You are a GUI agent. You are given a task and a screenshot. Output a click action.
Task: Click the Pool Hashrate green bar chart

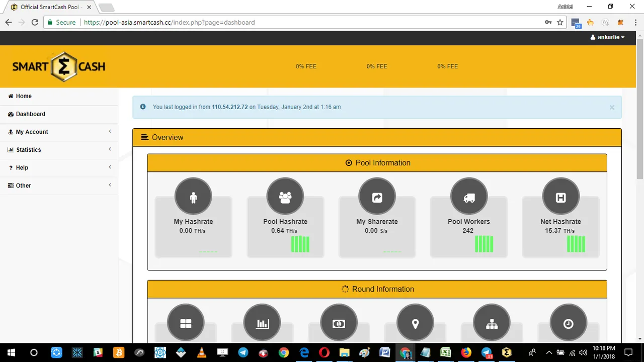tap(300, 244)
